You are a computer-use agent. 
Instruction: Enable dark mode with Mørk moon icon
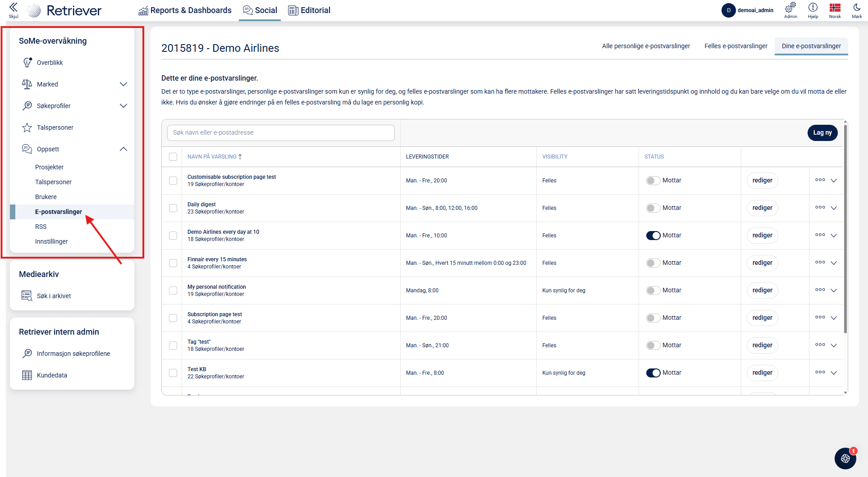tap(857, 8)
